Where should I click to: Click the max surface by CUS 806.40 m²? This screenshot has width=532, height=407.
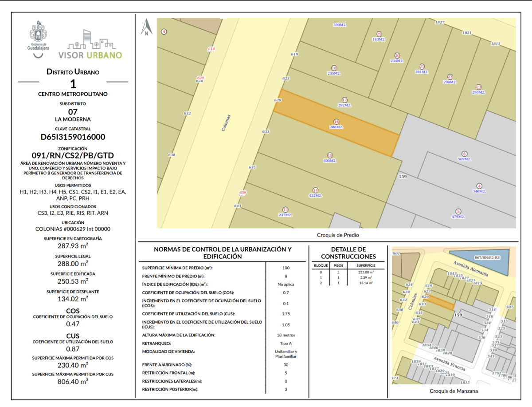pyautogui.click(x=73, y=381)
